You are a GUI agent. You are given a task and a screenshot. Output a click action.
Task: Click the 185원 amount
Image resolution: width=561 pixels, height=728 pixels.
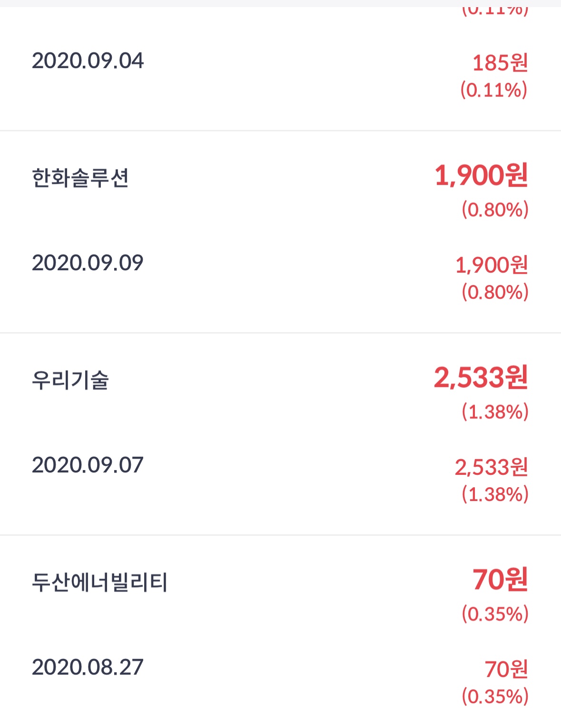(x=500, y=63)
